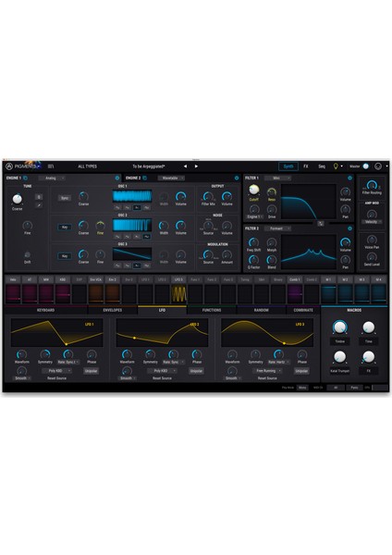Click the Key button on OSC 3
This screenshot has height=555, width=392.
pos(65,256)
